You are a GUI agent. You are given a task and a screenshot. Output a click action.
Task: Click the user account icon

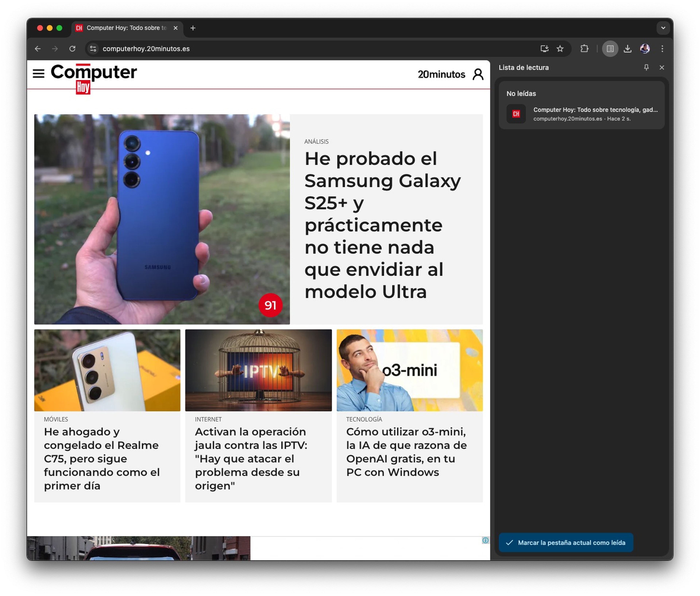[478, 74]
